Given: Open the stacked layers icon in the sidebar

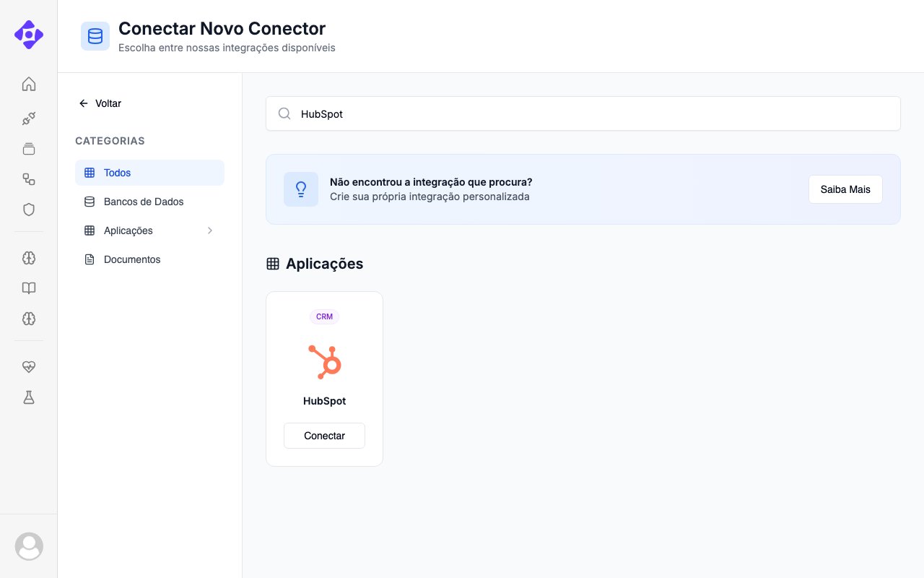Looking at the screenshot, I should click(x=29, y=149).
